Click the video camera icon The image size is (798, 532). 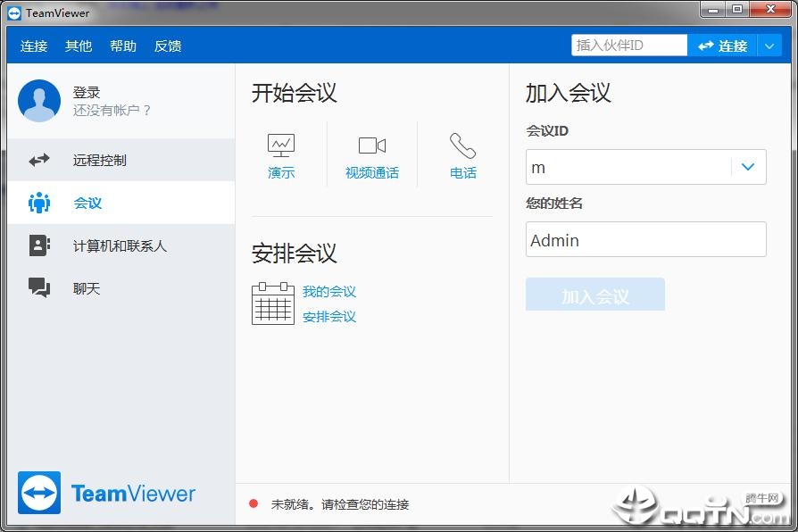coord(372,145)
